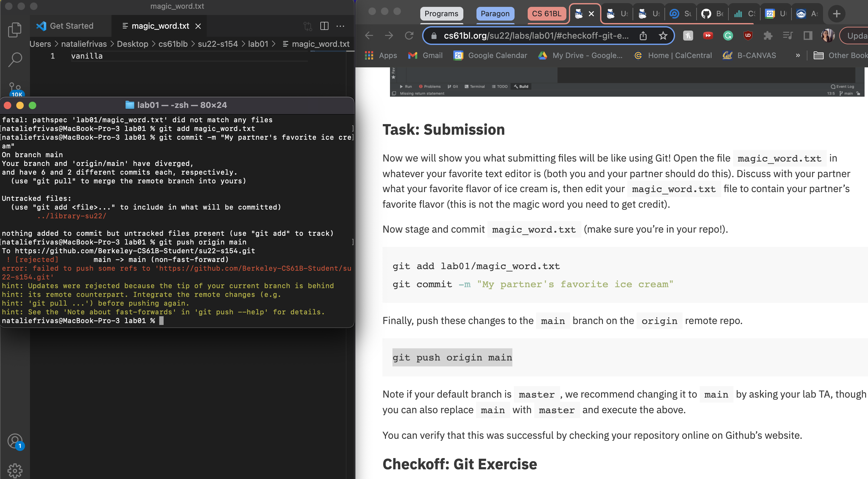Open a new Chrome tab
Viewport: 868px width, 479px height.
(x=837, y=14)
